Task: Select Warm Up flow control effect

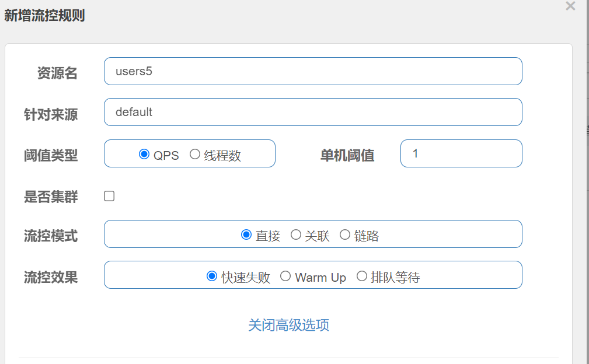Action: point(285,276)
